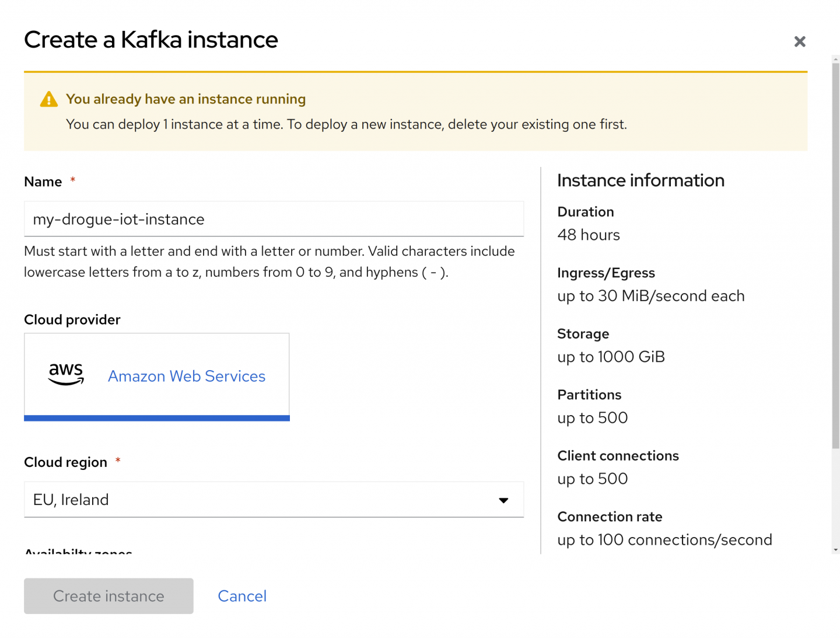The width and height of the screenshot is (840, 638).
Task: Select the Amazon Web Services provider tile
Action: (x=157, y=376)
